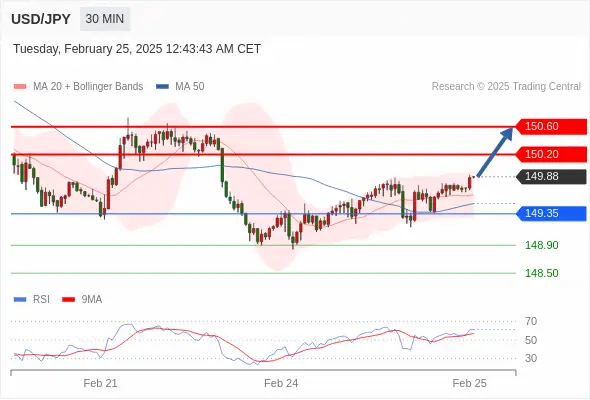Click the pink MA 20 legend swatch
This screenshot has width=590, height=400.
pos(20,87)
